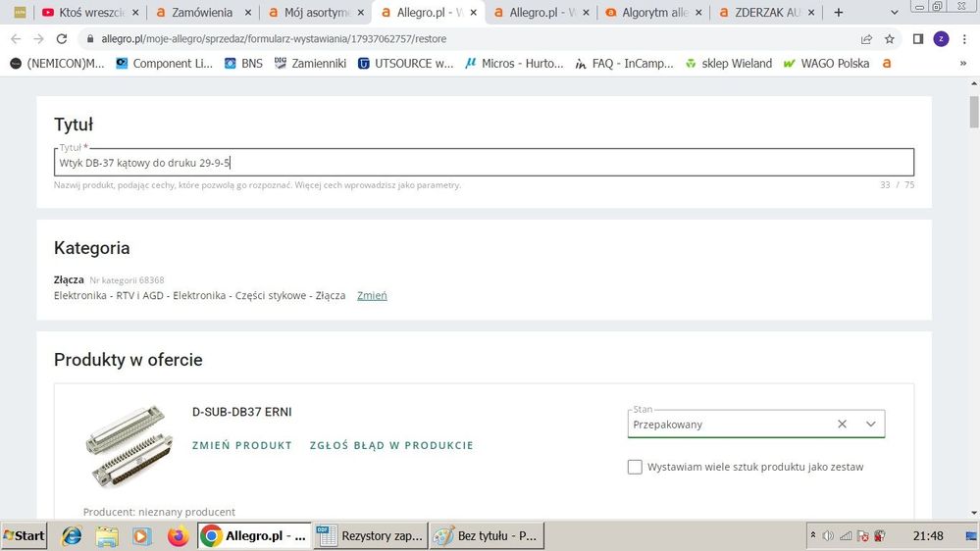This screenshot has width=980, height=551.
Task: Open Internet Explorer from taskbar
Action: click(x=72, y=536)
